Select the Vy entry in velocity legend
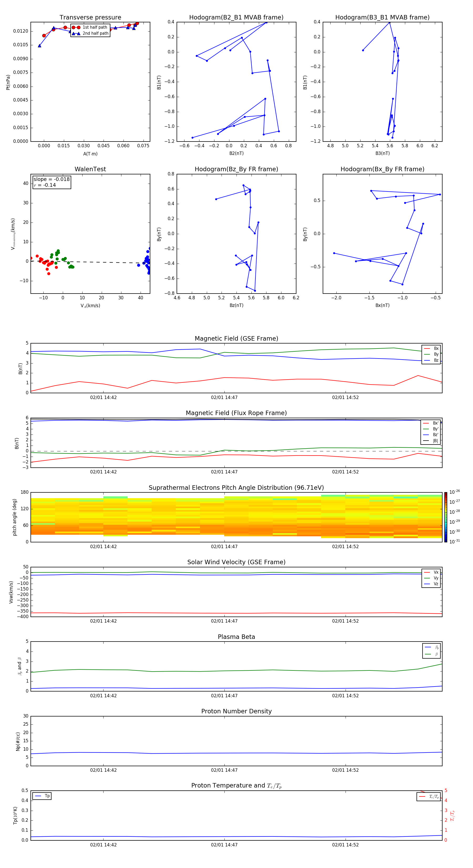The width and height of the screenshot is (473, 868). click(431, 578)
